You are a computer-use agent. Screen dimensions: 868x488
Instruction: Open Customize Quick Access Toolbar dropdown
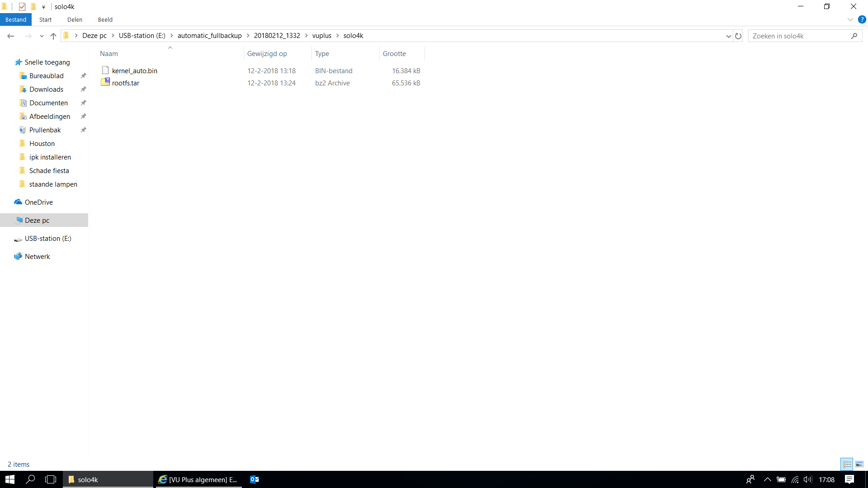[x=43, y=7]
